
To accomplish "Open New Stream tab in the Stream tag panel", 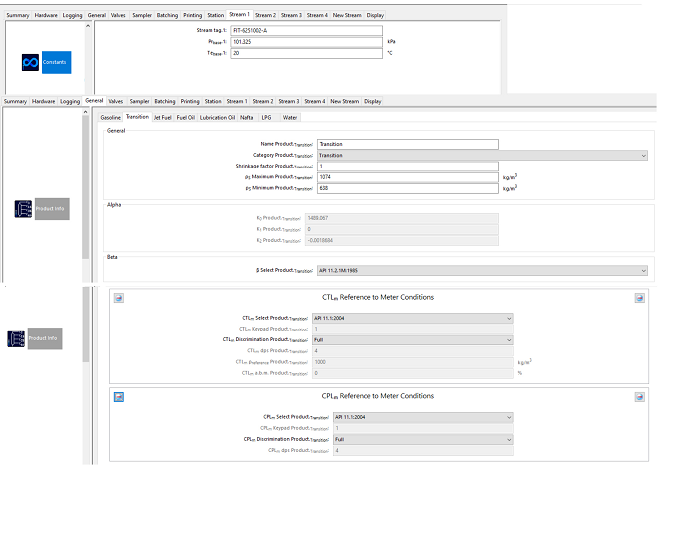I will pyautogui.click(x=347, y=15).
